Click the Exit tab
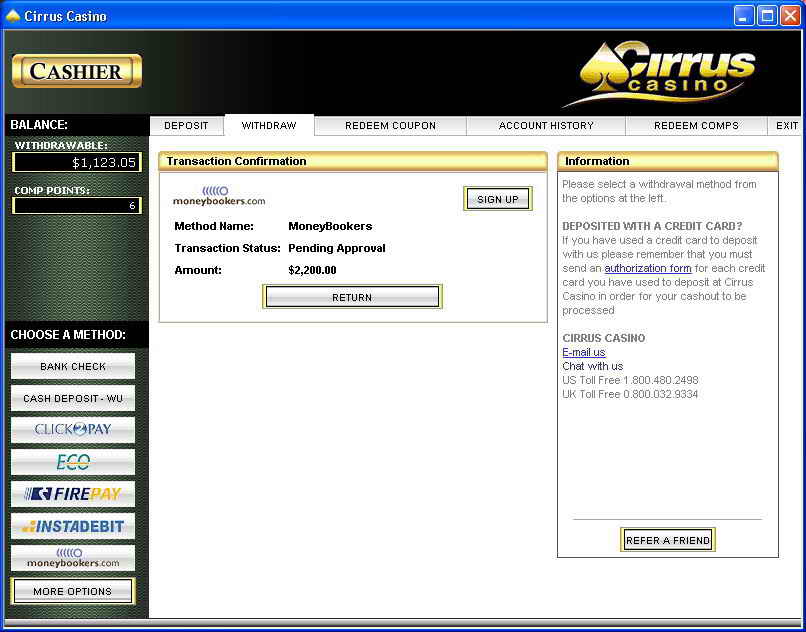The height and width of the screenshot is (632, 806). point(787,125)
